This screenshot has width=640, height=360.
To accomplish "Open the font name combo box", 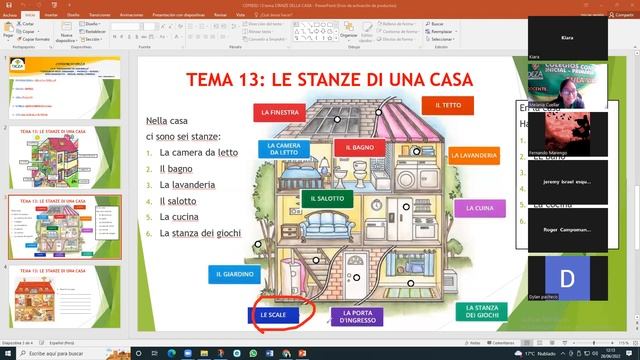I will pyautogui.click(x=126, y=27).
